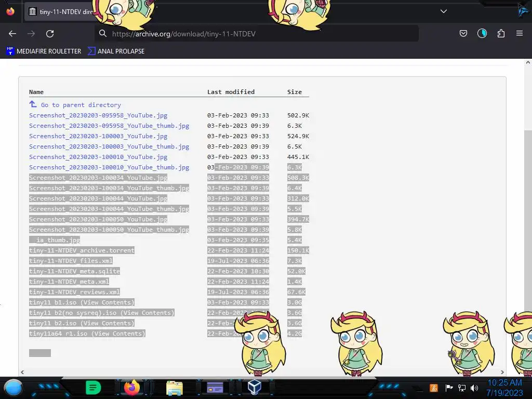Open VirtualBox from the taskbar
Screen dimensions: 532x399
[x=254, y=388]
